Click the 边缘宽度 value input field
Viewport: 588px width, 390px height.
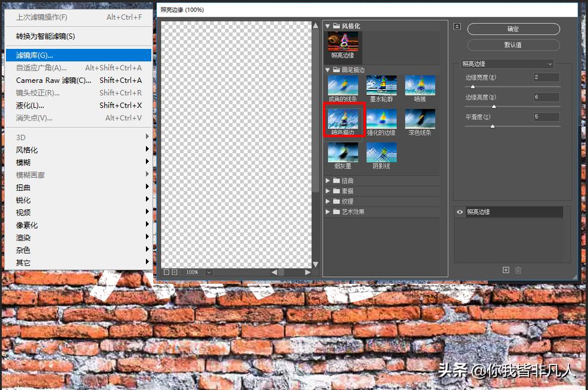coord(546,77)
